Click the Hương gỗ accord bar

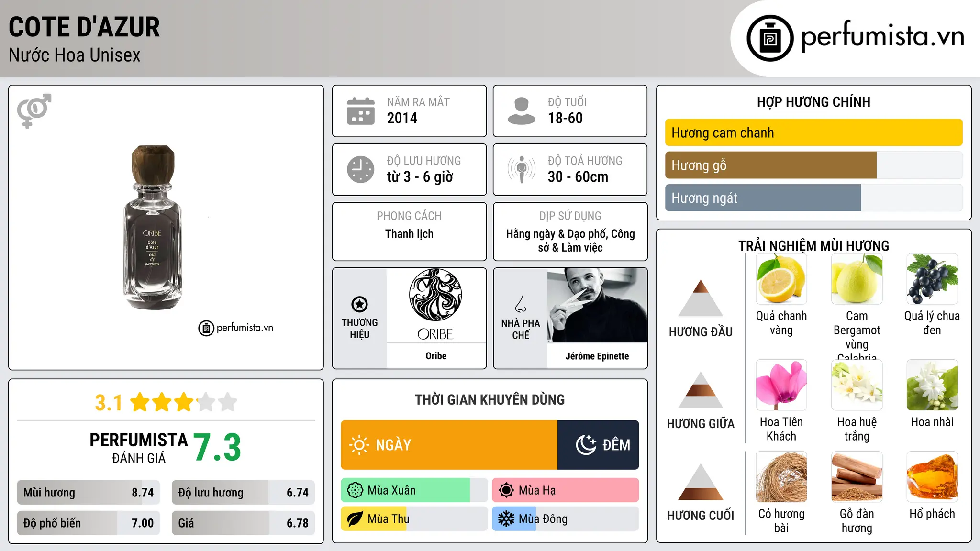coord(813,165)
